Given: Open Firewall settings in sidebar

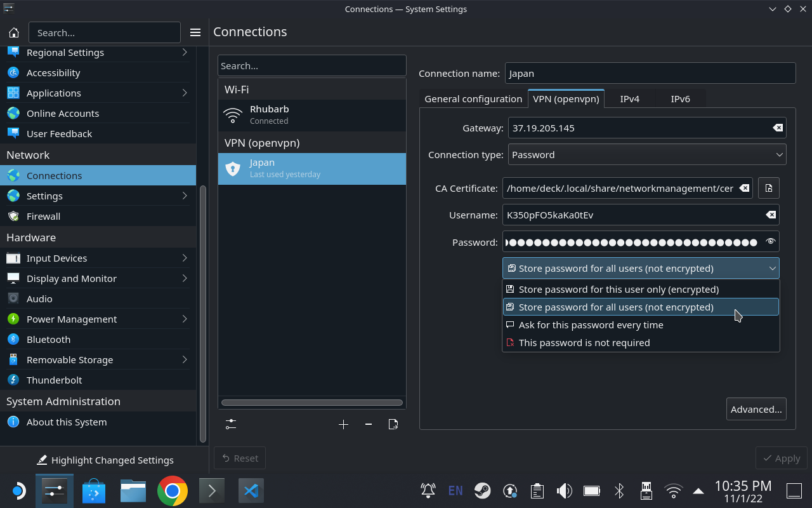Looking at the screenshot, I should (98, 216).
